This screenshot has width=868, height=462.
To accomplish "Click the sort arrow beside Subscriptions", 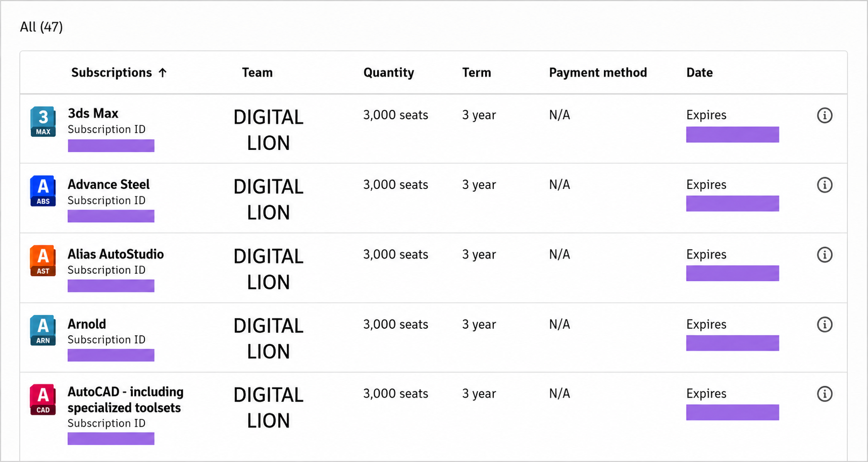I will pyautogui.click(x=163, y=73).
